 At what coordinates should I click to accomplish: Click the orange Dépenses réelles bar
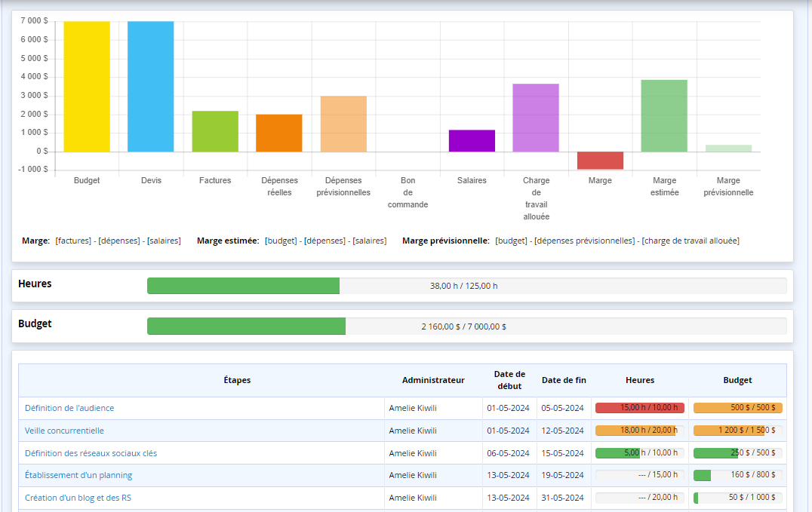coord(279,133)
